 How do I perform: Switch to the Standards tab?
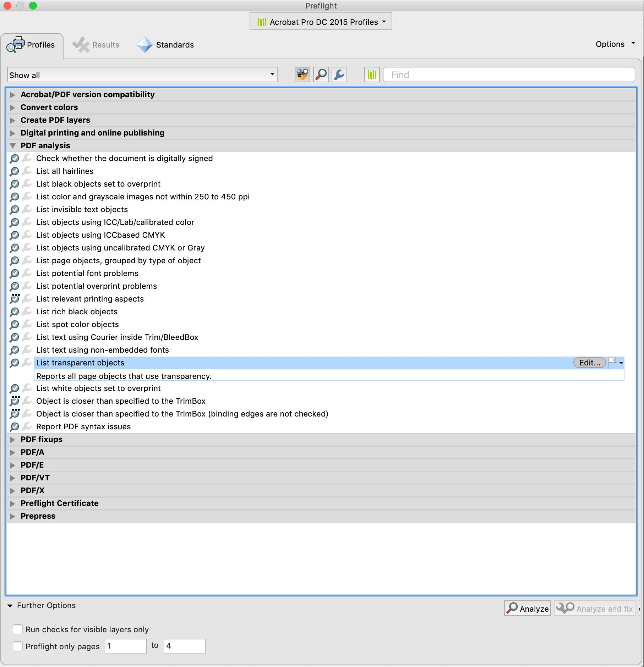pyautogui.click(x=165, y=45)
